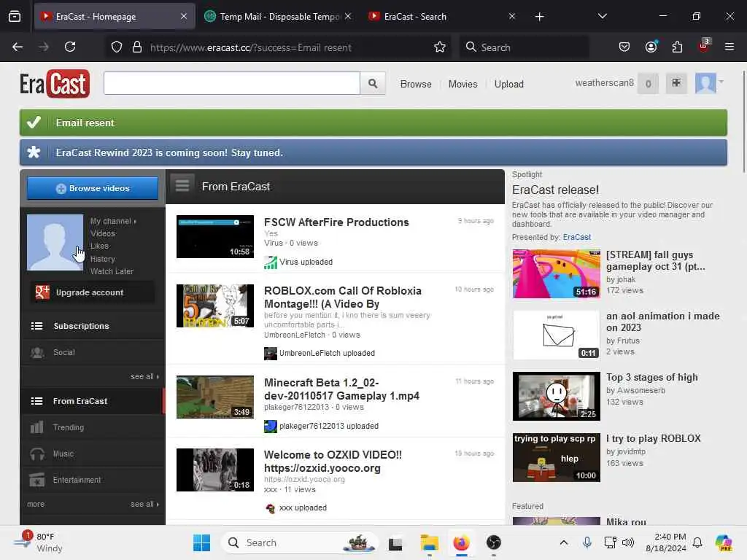Open Firefox extensions puzzle icon

(677, 47)
